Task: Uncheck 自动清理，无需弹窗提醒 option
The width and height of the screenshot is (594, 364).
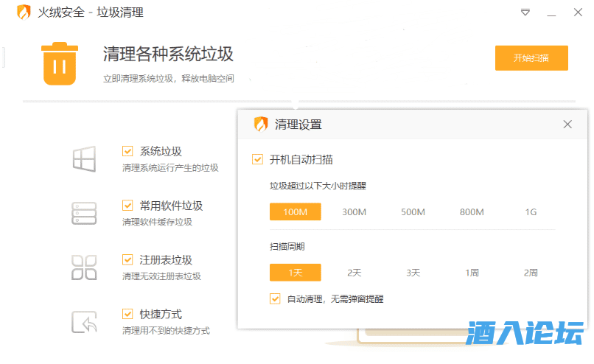Action: coord(275,299)
